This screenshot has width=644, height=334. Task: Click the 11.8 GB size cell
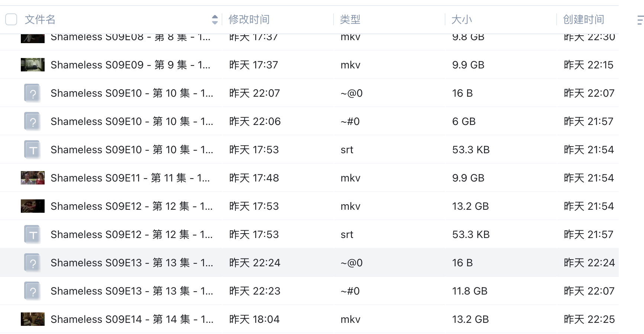470,291
